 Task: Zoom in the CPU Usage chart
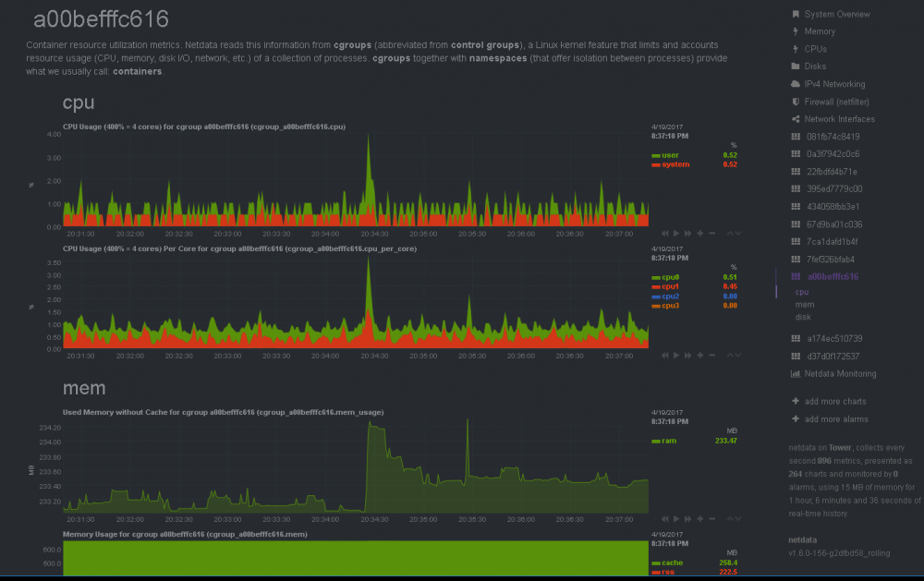pyautogui.click(x=700, y=234)
